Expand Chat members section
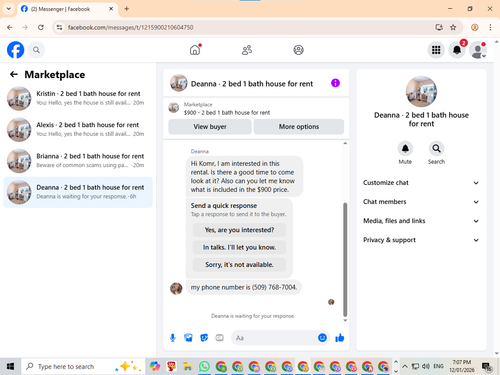Image resolution: width=500 pixels, height=375 pixels. click(x=421, y=202)
